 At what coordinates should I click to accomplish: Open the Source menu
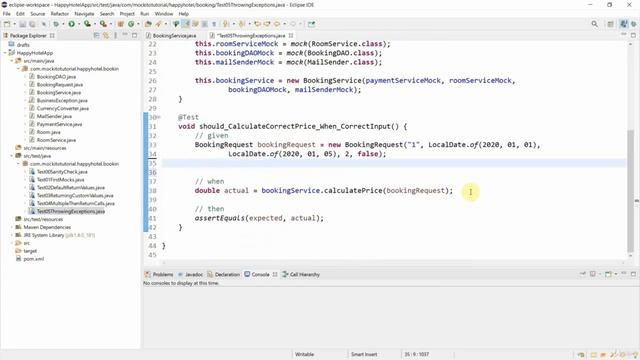[x=38, y=14]
